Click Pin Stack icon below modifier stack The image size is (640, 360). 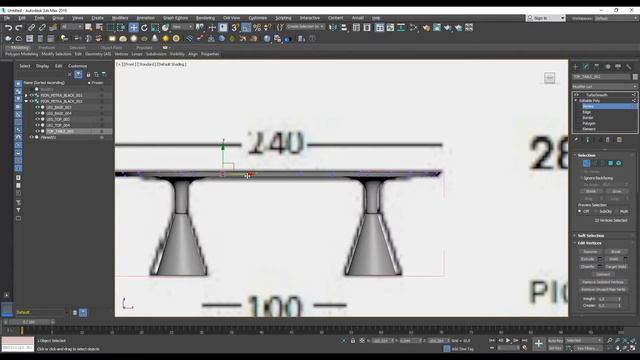pos(576,140)
